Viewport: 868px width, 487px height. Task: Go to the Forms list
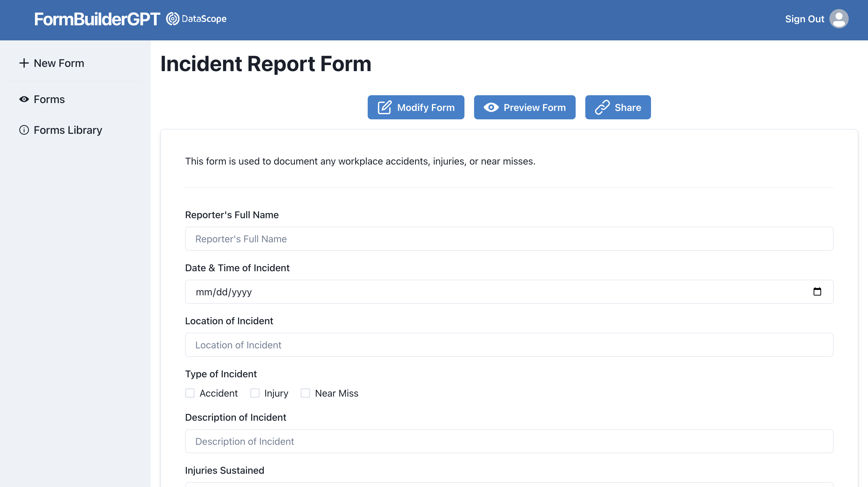click(x=49, y=99)
